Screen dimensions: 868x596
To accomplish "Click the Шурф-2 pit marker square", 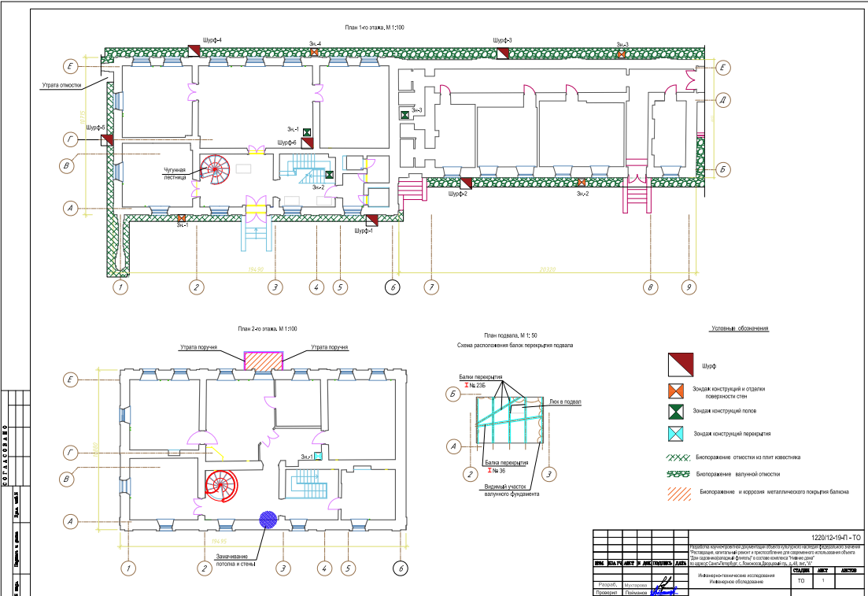I will (467, 183).
